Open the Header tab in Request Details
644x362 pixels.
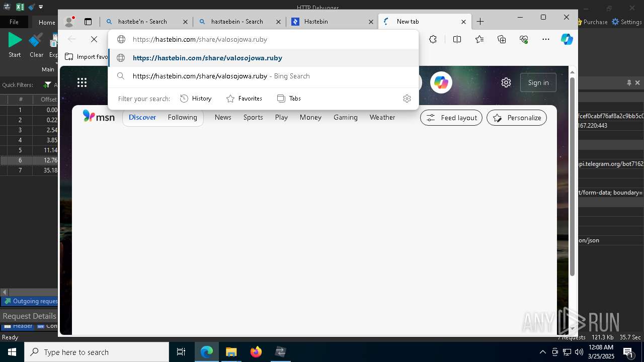click(18, 326)
